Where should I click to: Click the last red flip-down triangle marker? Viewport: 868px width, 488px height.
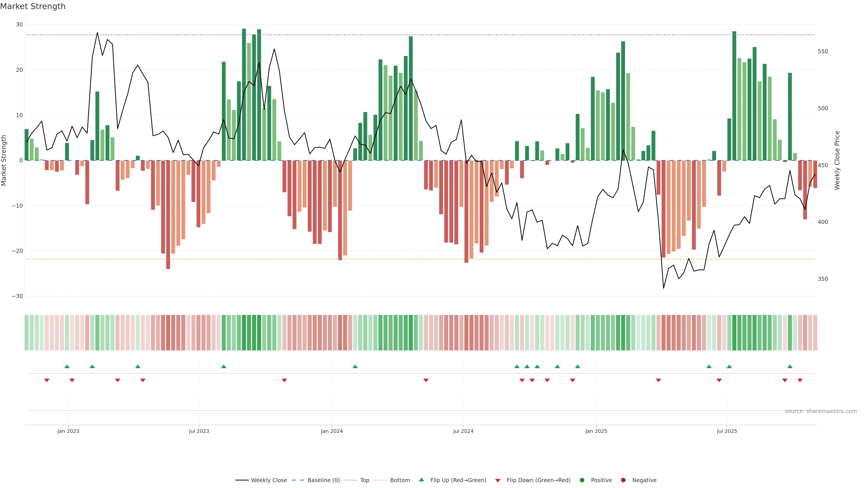tap(800, 380)
